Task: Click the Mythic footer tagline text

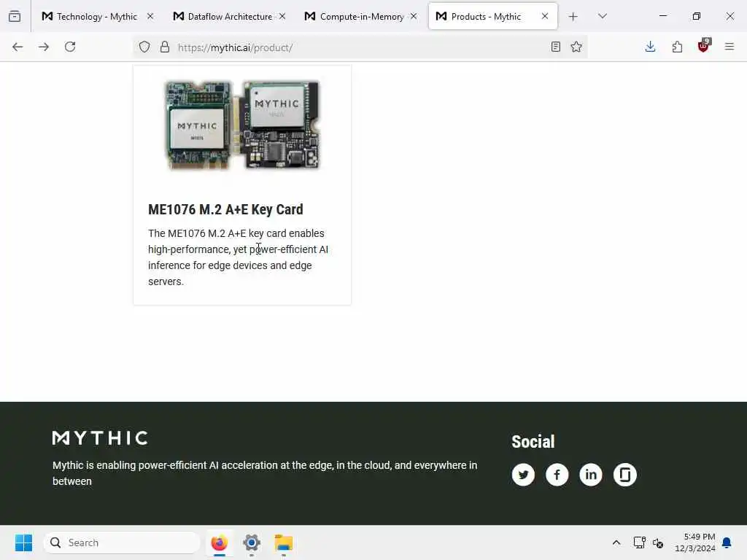Action: point(265,472)
